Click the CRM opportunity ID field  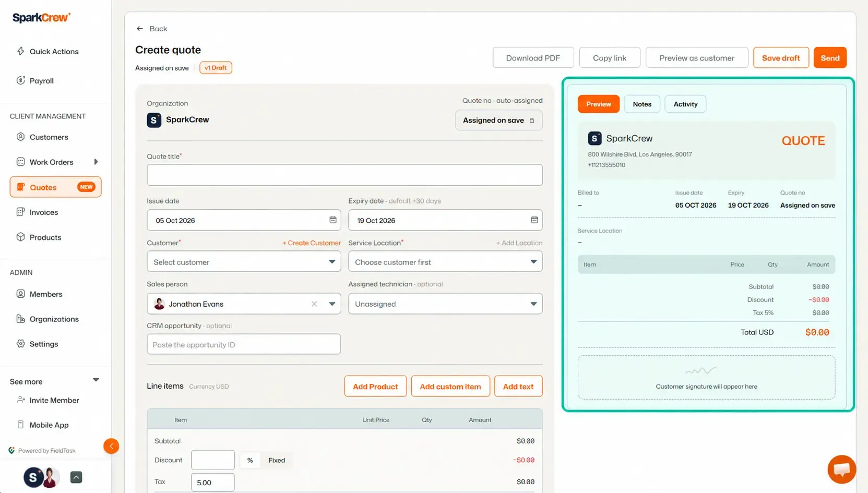244,344
